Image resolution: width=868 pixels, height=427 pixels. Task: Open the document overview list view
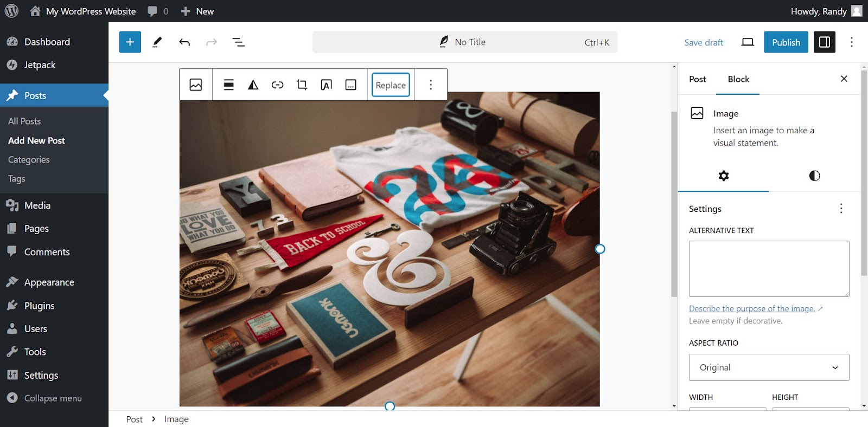[238, 42]
